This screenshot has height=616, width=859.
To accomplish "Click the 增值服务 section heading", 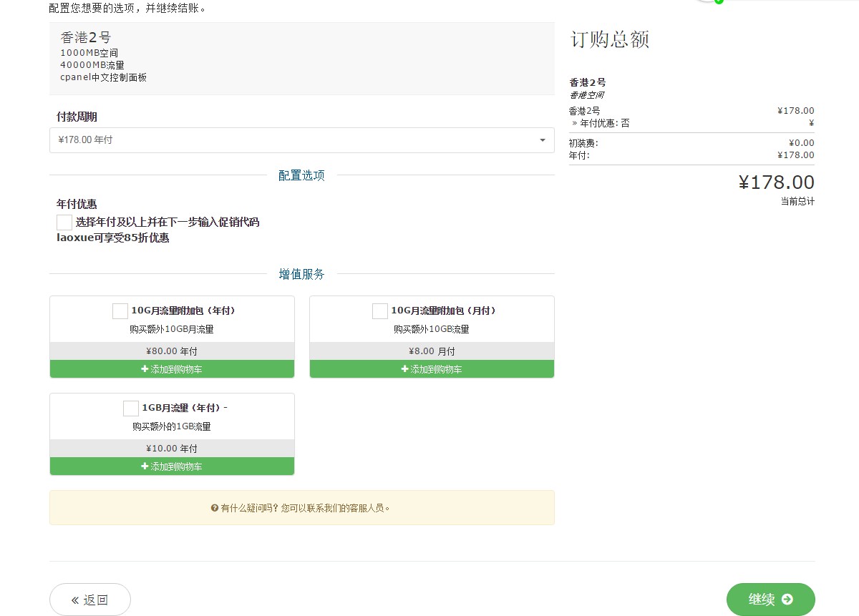I will 301,273.
